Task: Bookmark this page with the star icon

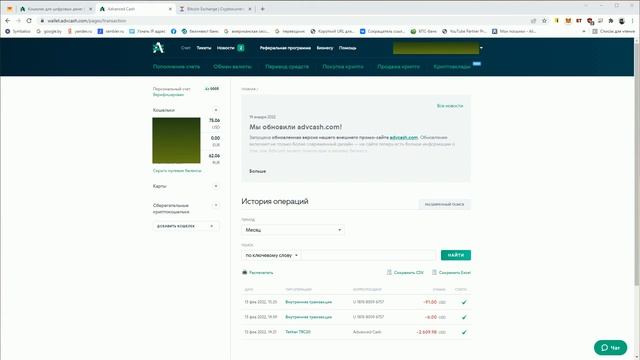Action: 544,20
